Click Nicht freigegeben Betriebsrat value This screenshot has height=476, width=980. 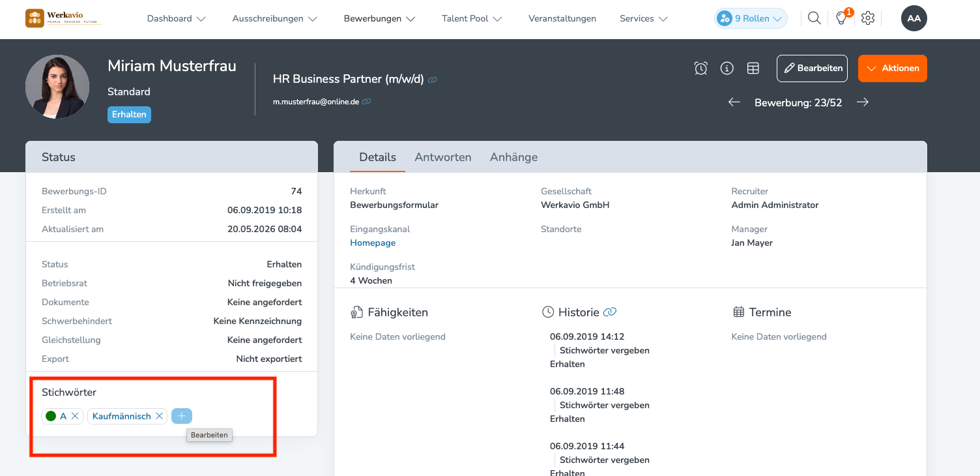click(265, 283)
